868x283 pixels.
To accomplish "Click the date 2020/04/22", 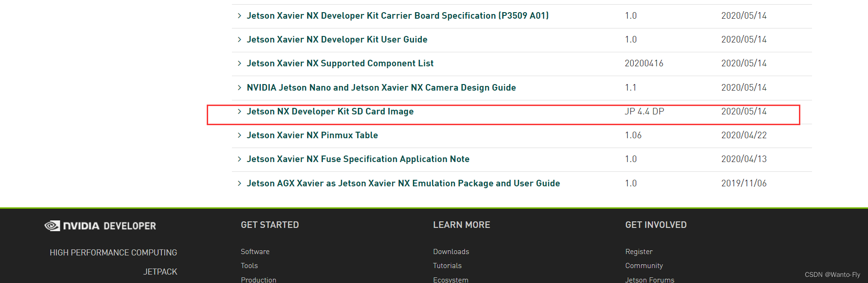I will click(744, 135).
